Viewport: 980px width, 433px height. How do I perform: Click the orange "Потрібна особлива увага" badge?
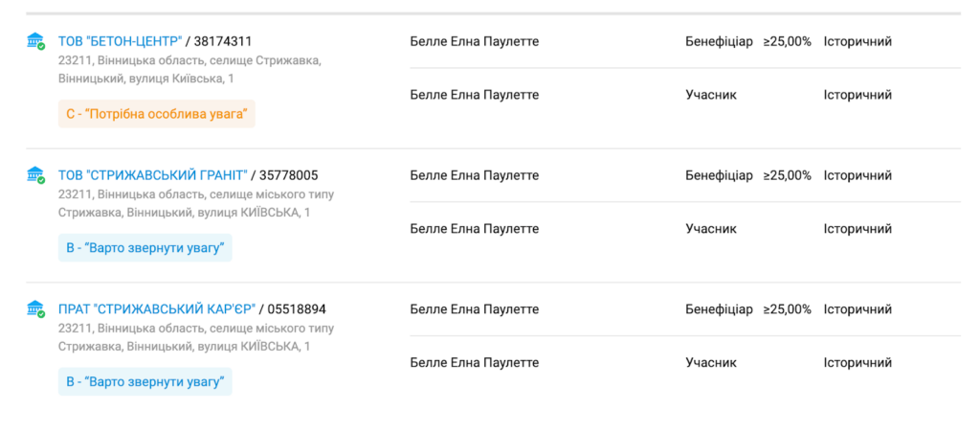pyautogui.click(x=157, y=114)
